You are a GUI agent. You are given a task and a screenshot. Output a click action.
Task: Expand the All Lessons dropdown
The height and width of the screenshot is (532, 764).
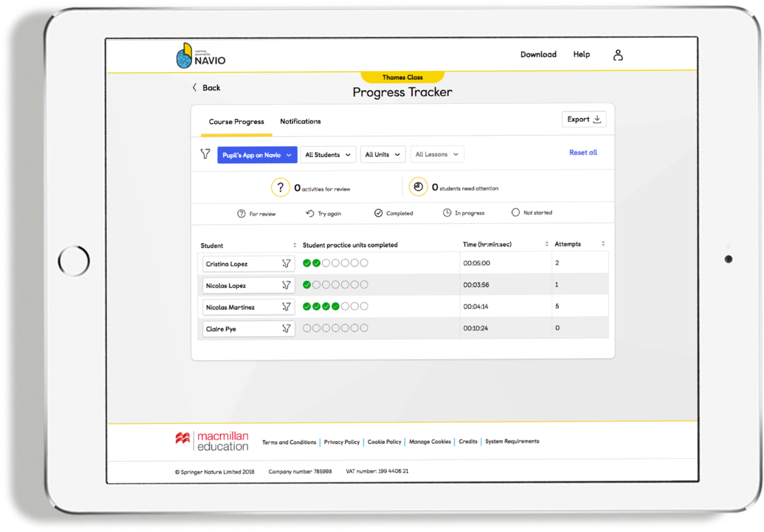coord(437,154)
